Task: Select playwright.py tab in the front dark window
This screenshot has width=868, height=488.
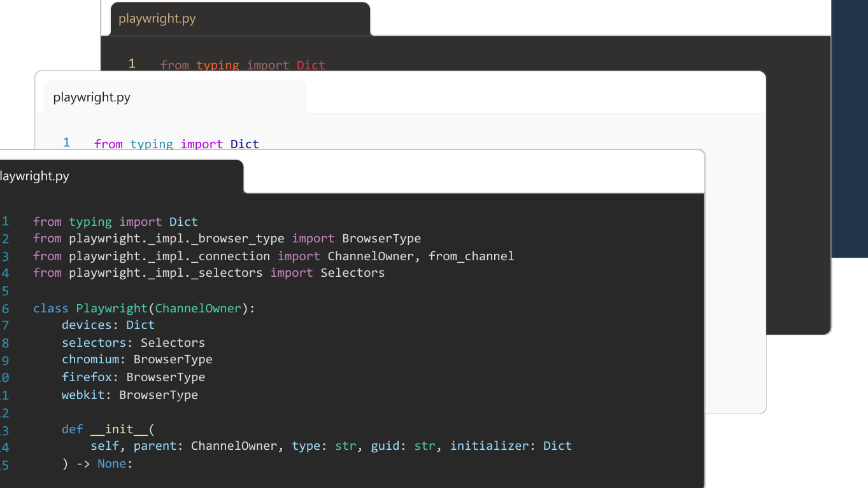Action: tap(35, 176)
